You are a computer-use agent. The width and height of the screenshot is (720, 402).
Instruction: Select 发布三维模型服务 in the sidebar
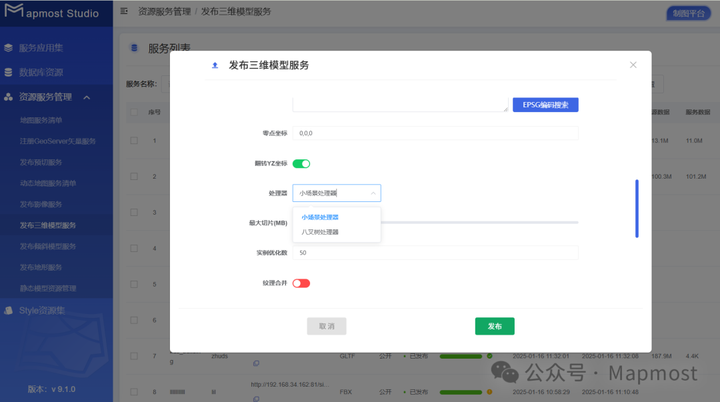click(48, 226)
